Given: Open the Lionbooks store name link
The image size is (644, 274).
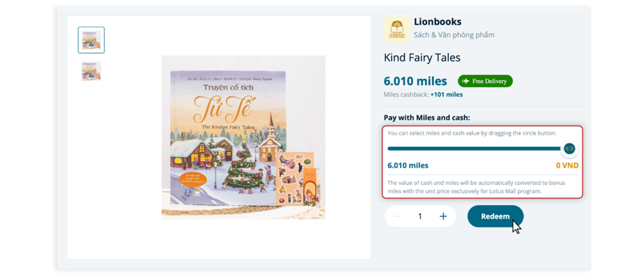Looking at the screenshot, I should 437,22.
